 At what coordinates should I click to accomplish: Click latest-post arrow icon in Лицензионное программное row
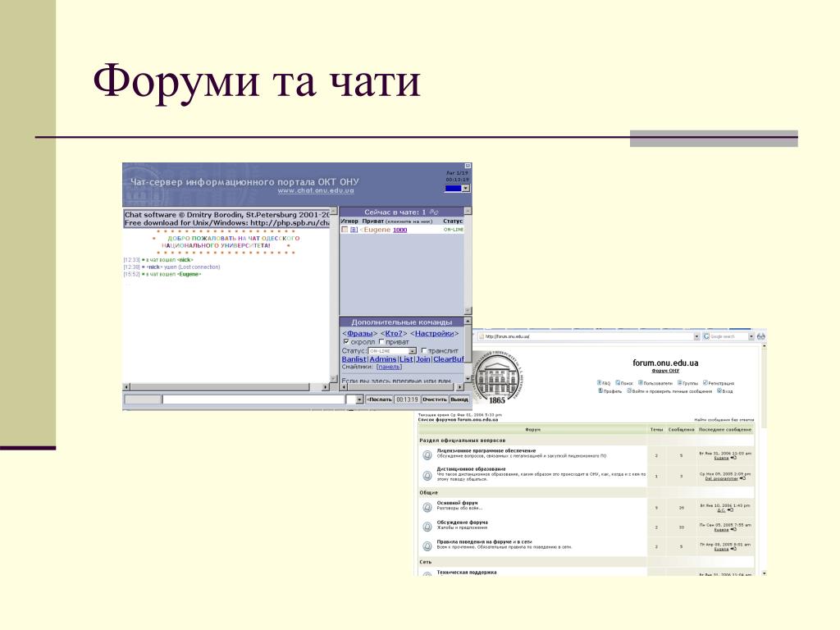(x=734, y=458)
